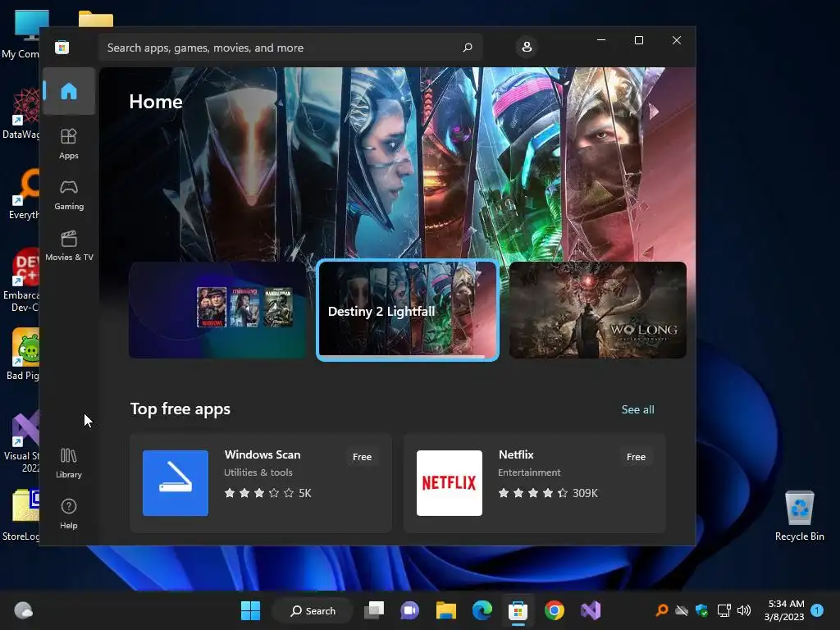Click the Top free apps heading
Screen dimensions: 840x630
(x=180, y=409)
